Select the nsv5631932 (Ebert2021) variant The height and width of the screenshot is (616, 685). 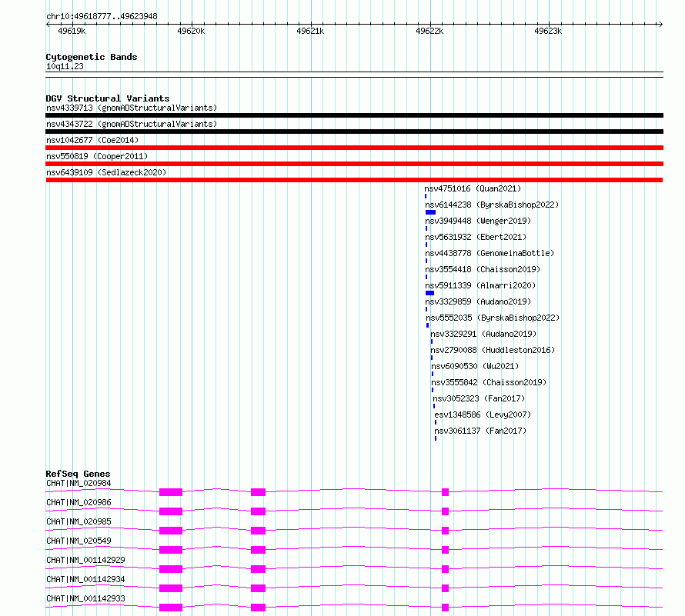click(476, 237)
